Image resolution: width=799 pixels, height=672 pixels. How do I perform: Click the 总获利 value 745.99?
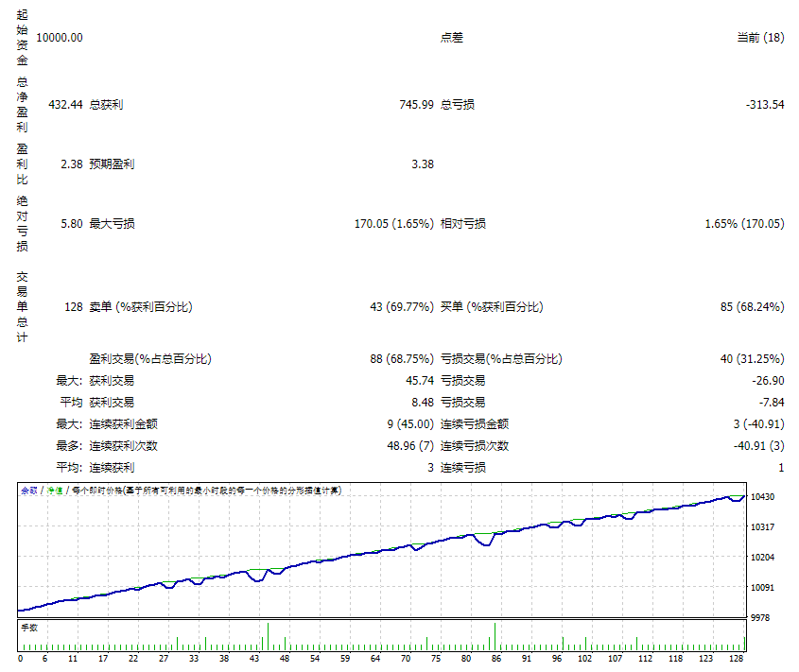[416, 104]
